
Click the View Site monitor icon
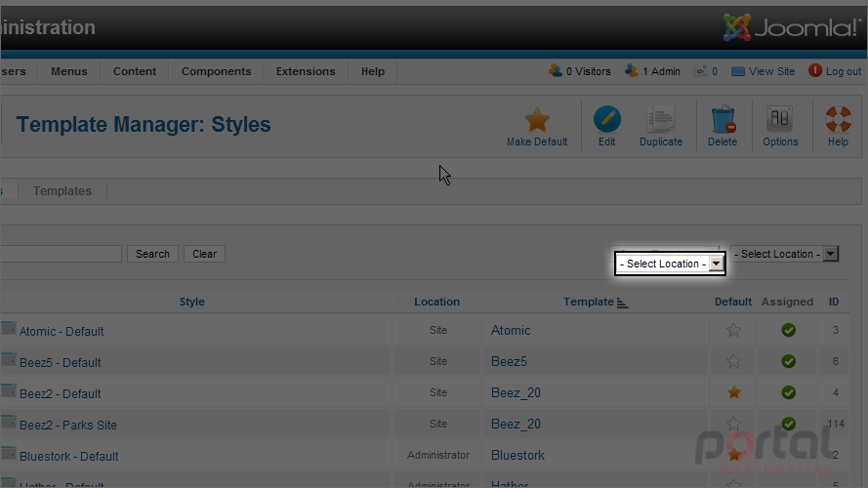(x=738, y=71)
